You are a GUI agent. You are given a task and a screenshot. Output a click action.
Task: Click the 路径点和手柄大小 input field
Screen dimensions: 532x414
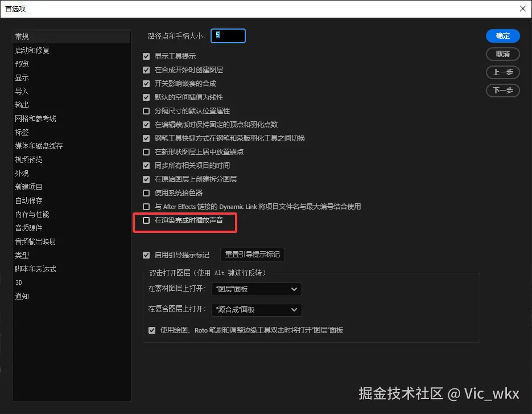(x=228, y=36)
